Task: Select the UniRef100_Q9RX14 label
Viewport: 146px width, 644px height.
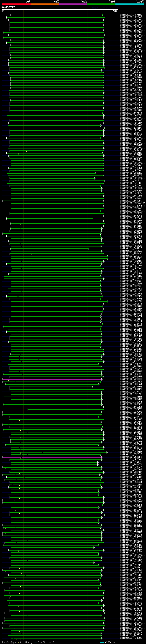Action: pos(131,321)
